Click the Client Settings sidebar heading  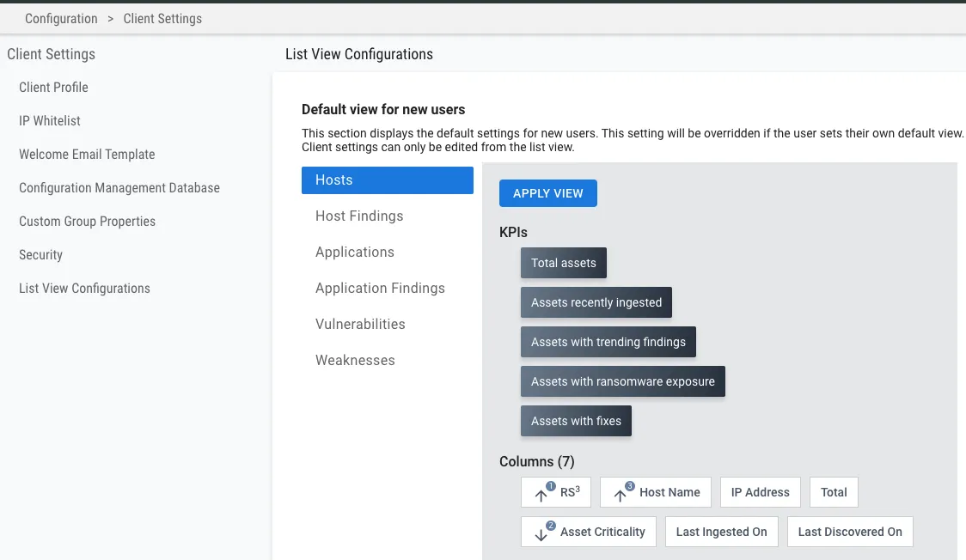(51, 54)
